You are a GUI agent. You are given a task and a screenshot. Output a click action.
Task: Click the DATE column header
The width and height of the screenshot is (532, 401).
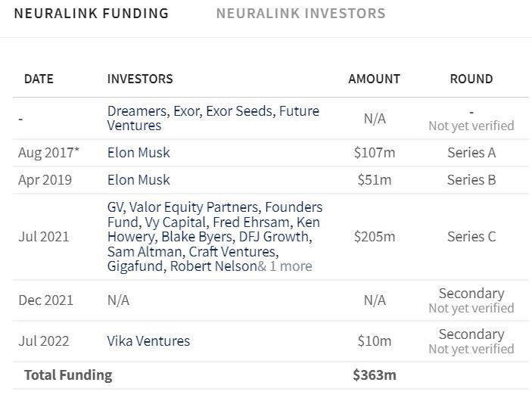[39, 79]
